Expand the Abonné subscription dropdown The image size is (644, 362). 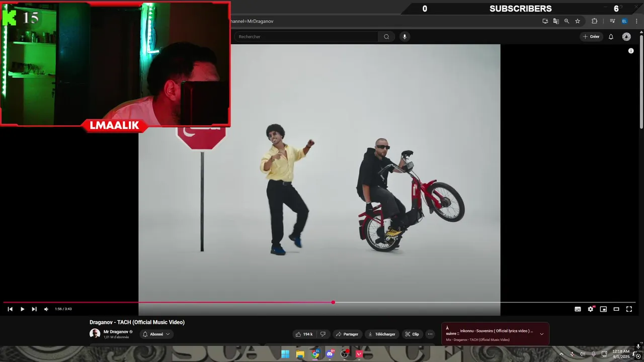156,334
